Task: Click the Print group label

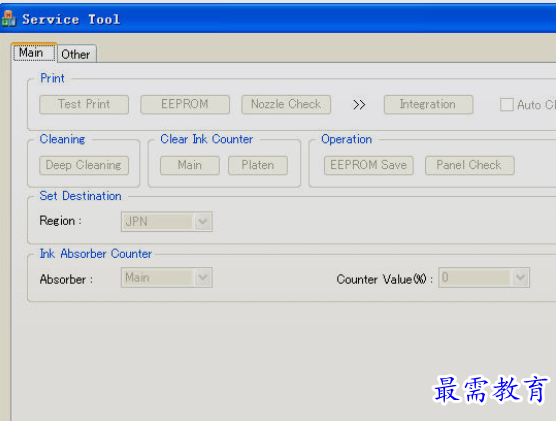Action: pos(52,78)
